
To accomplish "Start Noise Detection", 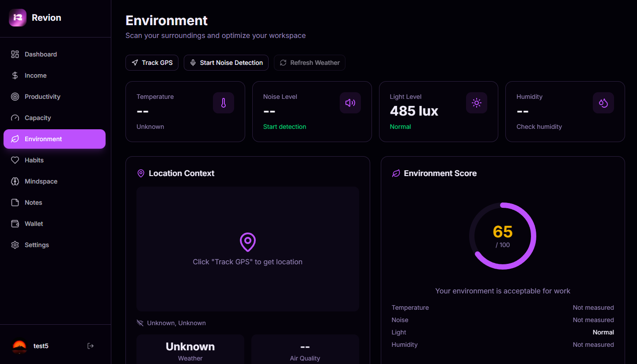I will [226, 62].
